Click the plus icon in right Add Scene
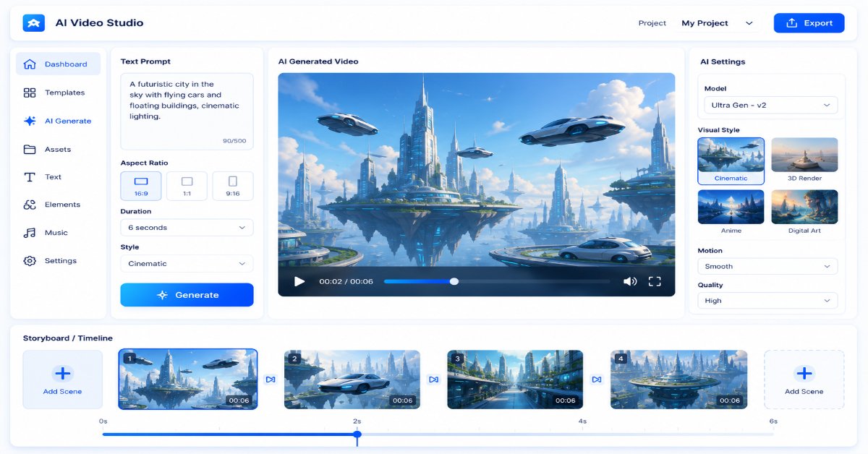 (804, 373)
